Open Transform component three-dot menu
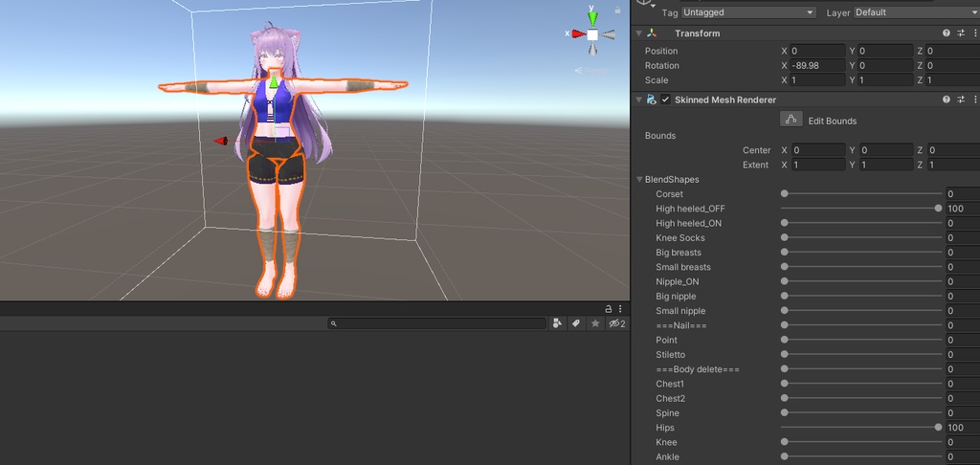The width and height of the screenshot is (980, 465). [974, 33]
